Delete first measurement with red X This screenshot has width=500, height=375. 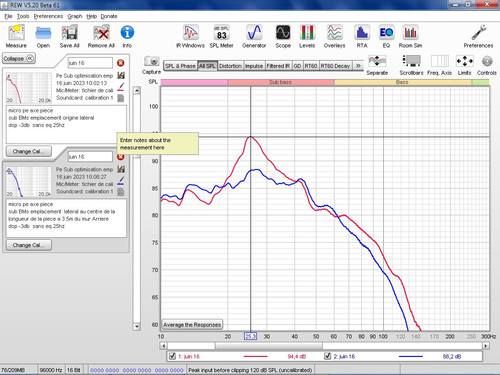tap(120, 63)
